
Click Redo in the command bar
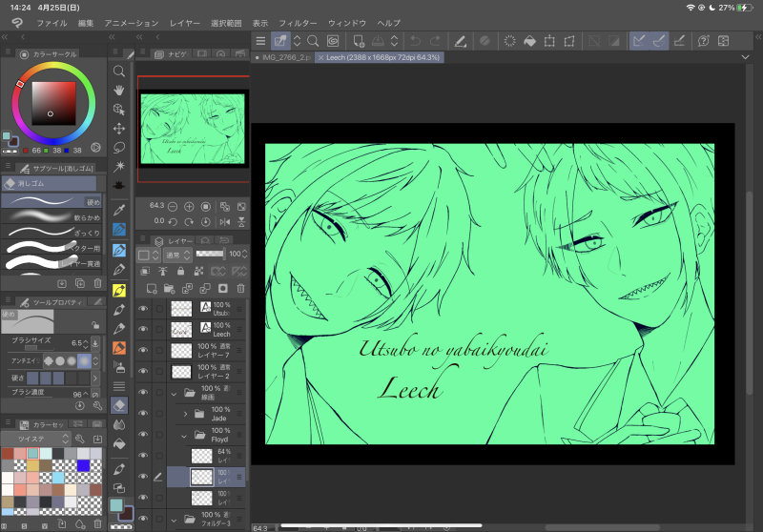pos(435,41)
